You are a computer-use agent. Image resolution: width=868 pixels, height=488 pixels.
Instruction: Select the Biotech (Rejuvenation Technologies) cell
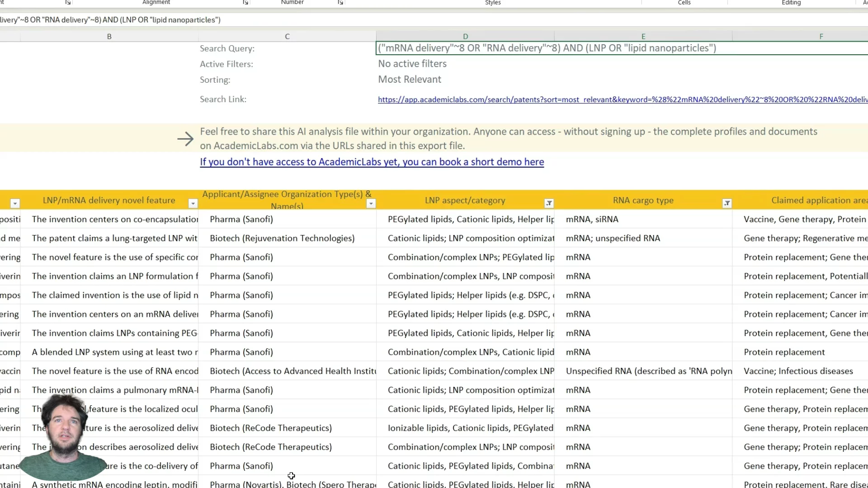pos(282,238)
